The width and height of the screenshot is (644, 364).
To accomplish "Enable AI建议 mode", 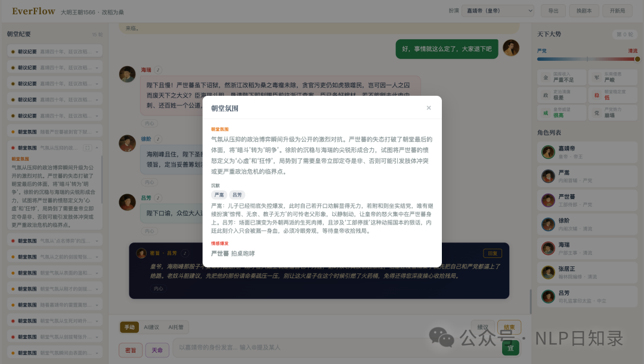I will tap(151, 327).
